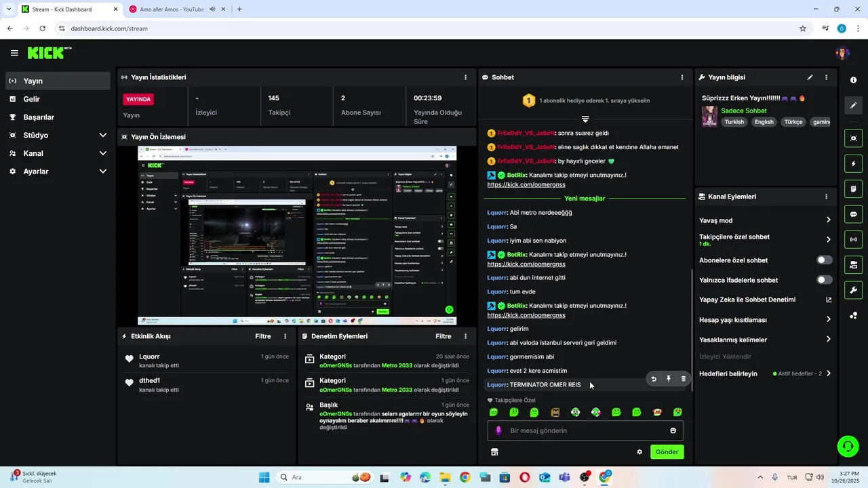Click the screen capture icon in right sidebar
This screenshot has height=488, width=868.
tap(853, 138)
